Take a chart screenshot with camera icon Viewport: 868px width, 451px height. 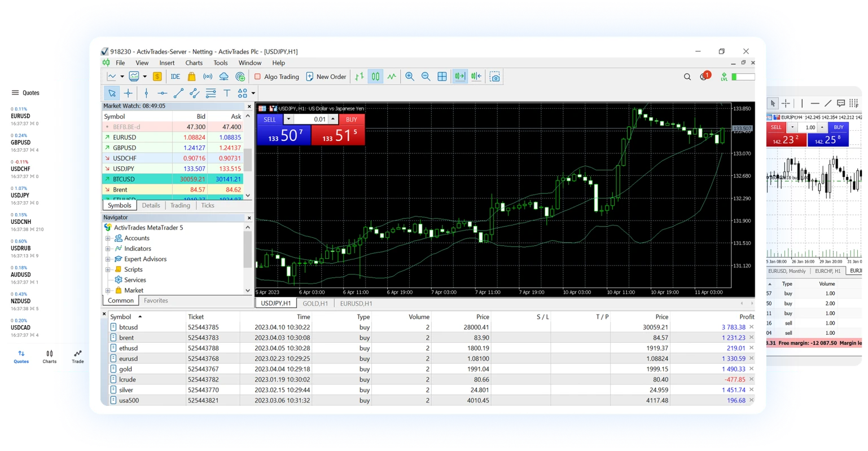click(495, 77)
